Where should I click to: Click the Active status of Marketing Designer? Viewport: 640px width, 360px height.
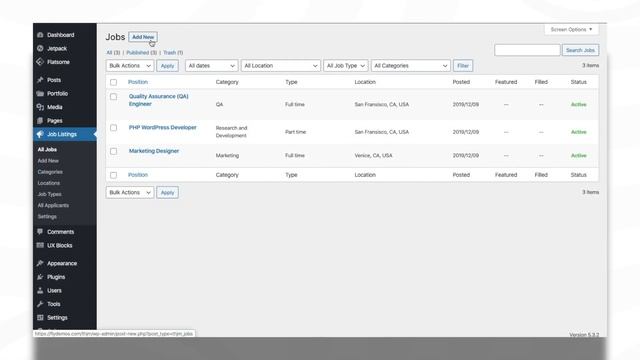point(578,156)
